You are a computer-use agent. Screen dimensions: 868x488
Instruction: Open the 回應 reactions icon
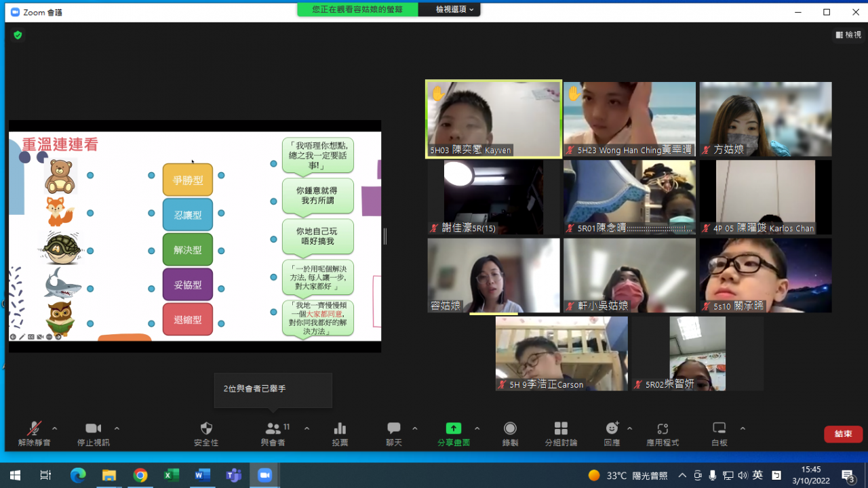[612, 428]
